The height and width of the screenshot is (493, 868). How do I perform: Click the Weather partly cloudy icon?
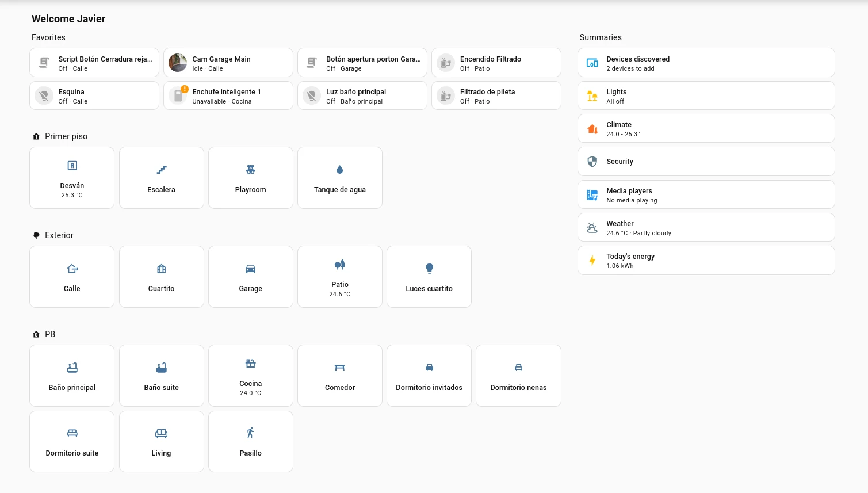click(x=592, y=227)
